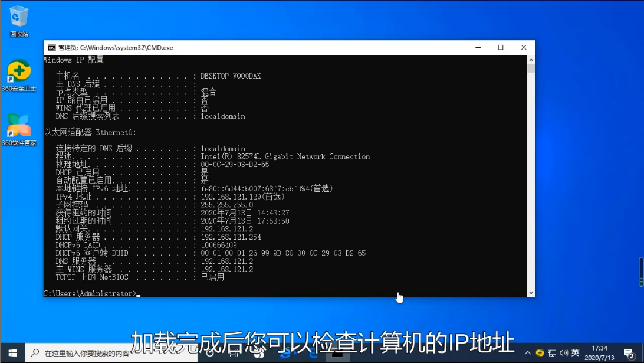Open the volume speaker tray icon
The height and width of the screenshot is (363, 644).
[x=564, y=353]
